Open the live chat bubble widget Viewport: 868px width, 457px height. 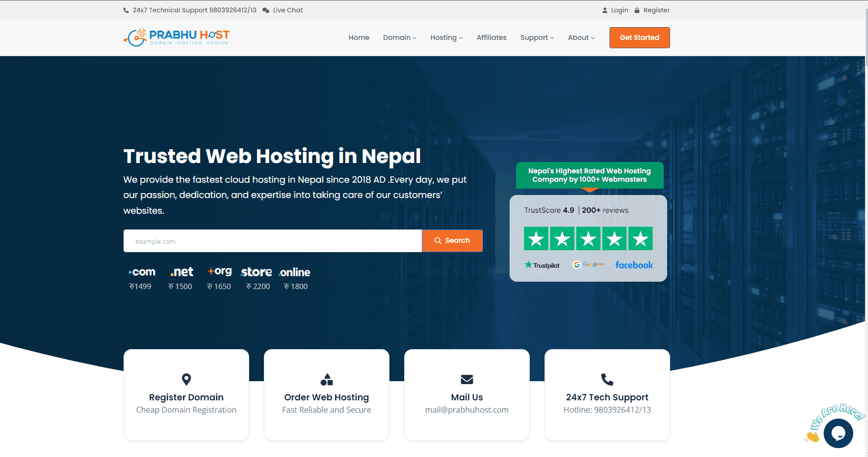pyautogui.click(x=838, y=433)
